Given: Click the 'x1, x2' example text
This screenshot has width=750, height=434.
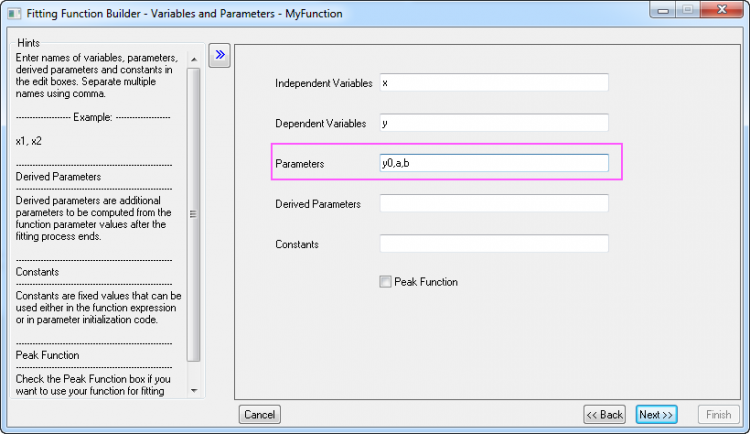Looking at the screenshot, I should tap(29, 141).
